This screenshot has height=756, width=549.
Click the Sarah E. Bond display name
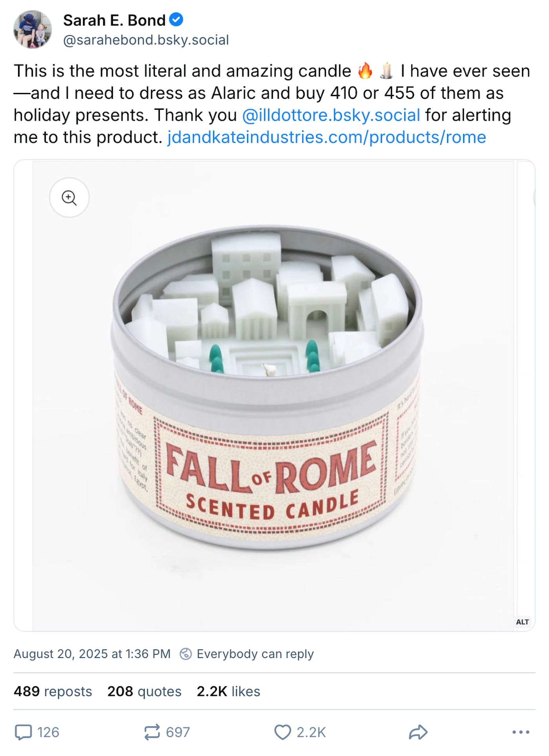click(x=114, y=20)
